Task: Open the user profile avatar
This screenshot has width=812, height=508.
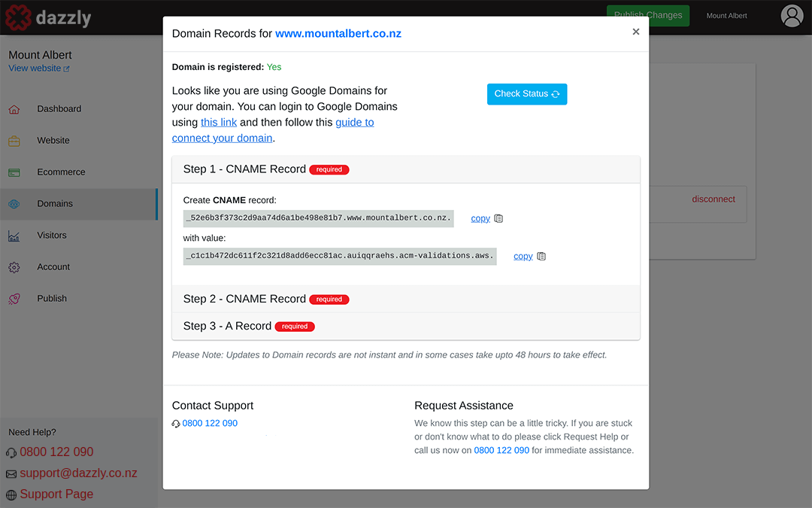Action: (x=792, y=16)
